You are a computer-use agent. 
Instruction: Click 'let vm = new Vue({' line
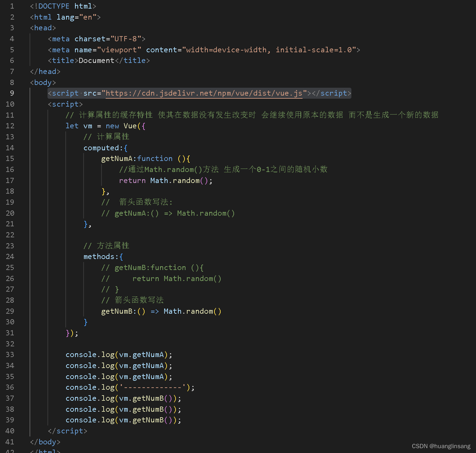pos(105,126)
